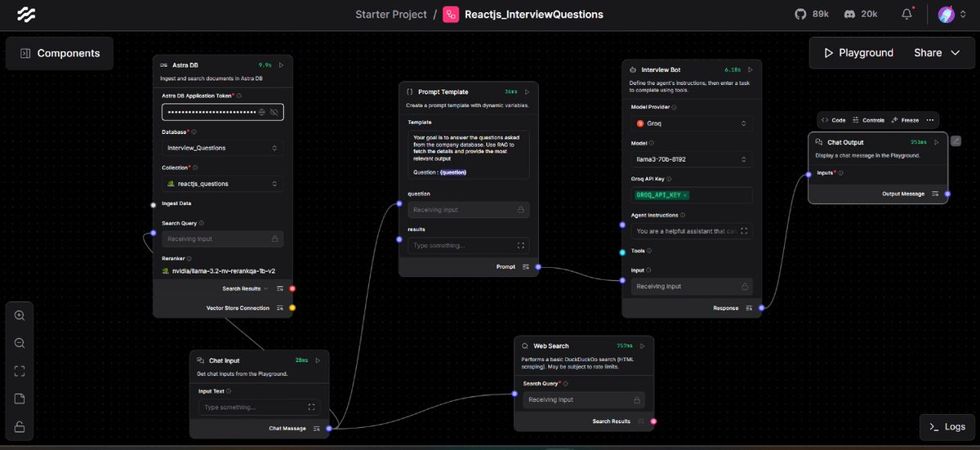Open the Components sidebar
980x450 pixels.
[x=60, y=53]
